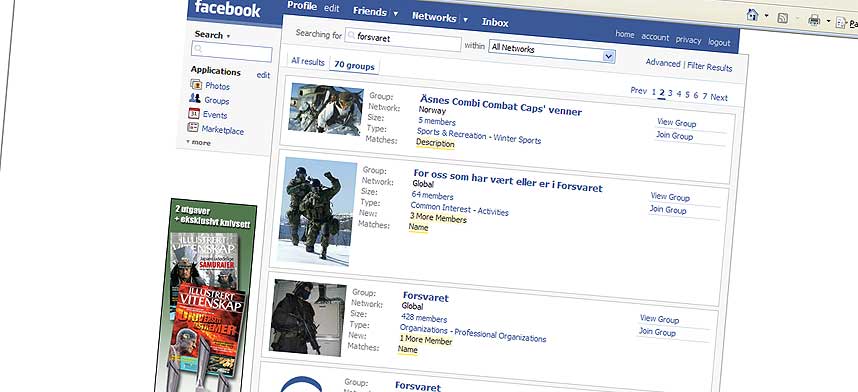Screen dimensions: 858x392
Task: View Group for Åsnes Combi Combat Caps
Action: (x=677, y=123)
